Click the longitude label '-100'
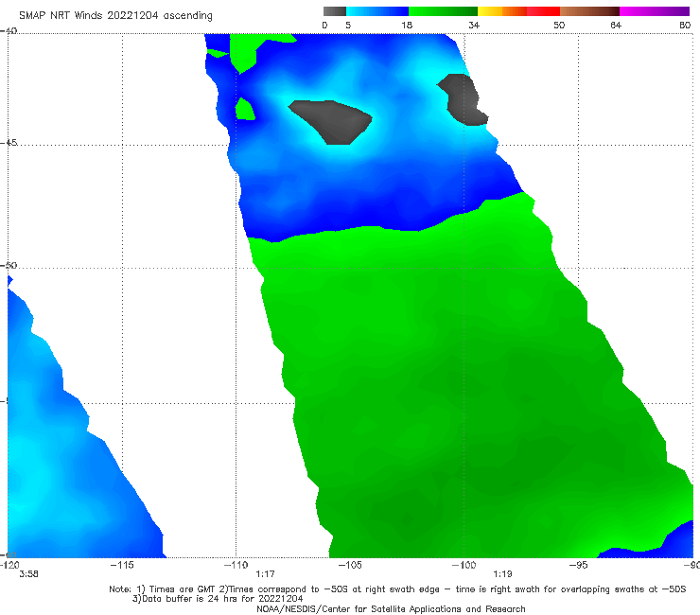Image resolution: width=700 pixels, height=615 pixels. (464, 565)
